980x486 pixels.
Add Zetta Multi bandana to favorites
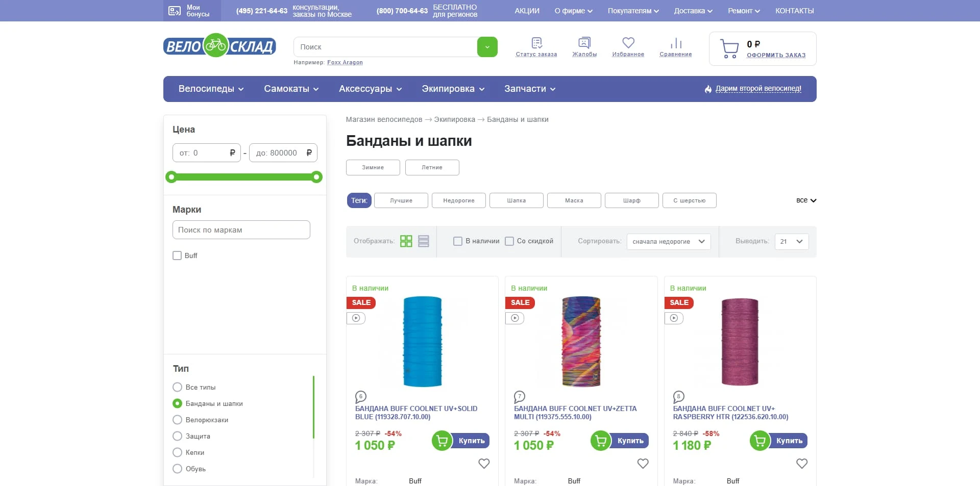coord(643,464)
